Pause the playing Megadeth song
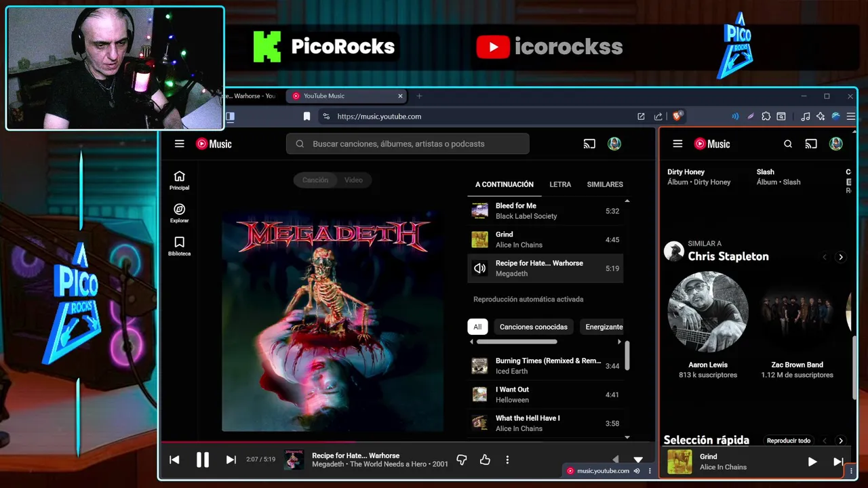Viewport: 868px width, 488px height. point(203,460)
